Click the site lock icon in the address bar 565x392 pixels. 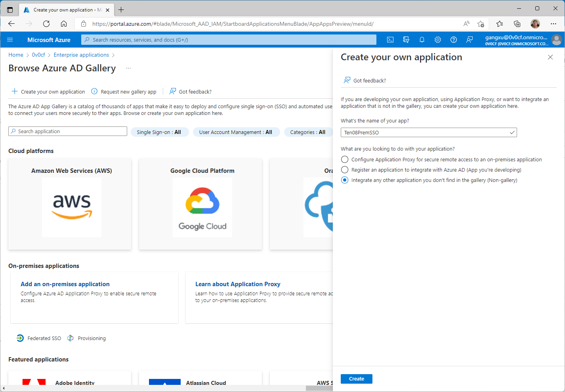tap(84, 24)
